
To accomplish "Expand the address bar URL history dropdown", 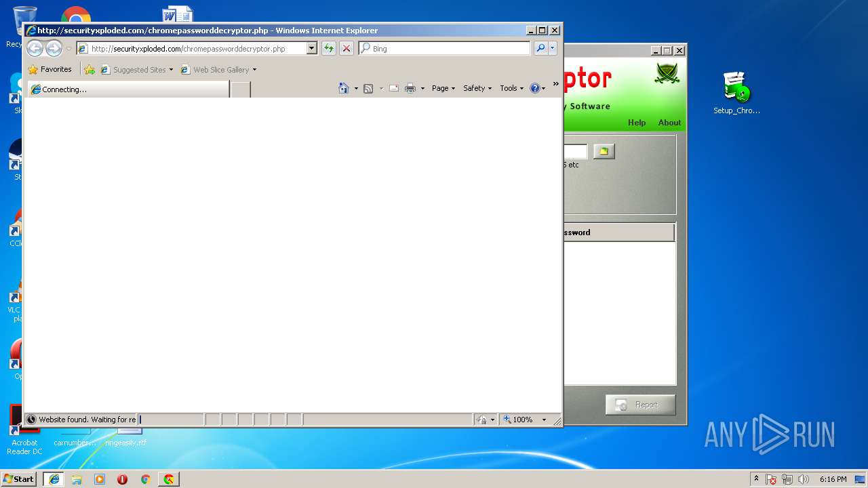I will tap(312, 48).
